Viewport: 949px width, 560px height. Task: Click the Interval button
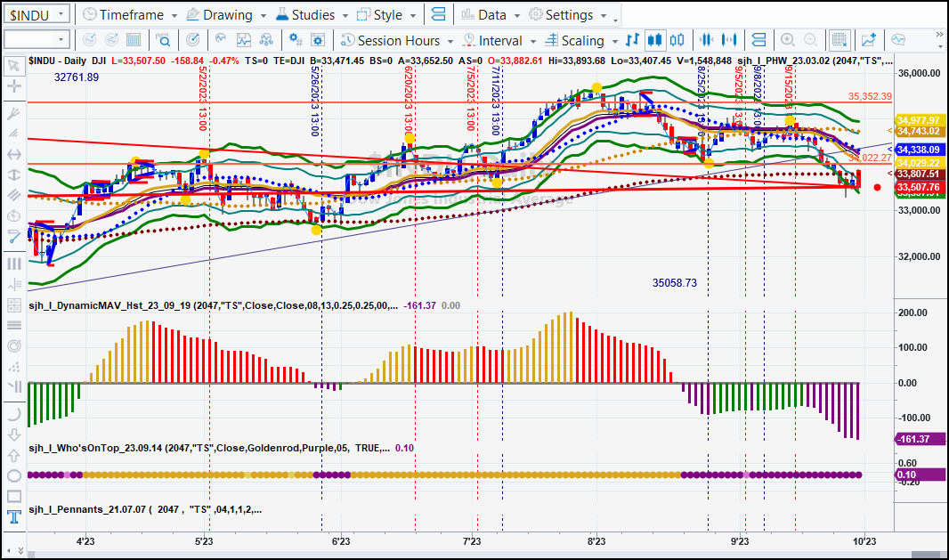[x=492, y=41]
